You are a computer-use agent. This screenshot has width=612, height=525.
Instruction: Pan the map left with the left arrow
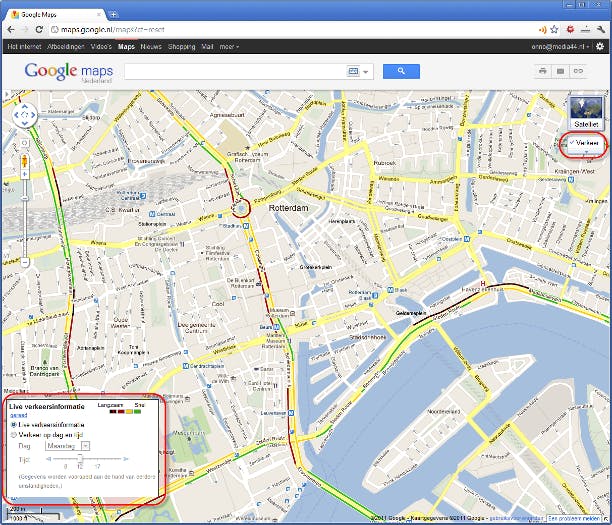(16, 115)
